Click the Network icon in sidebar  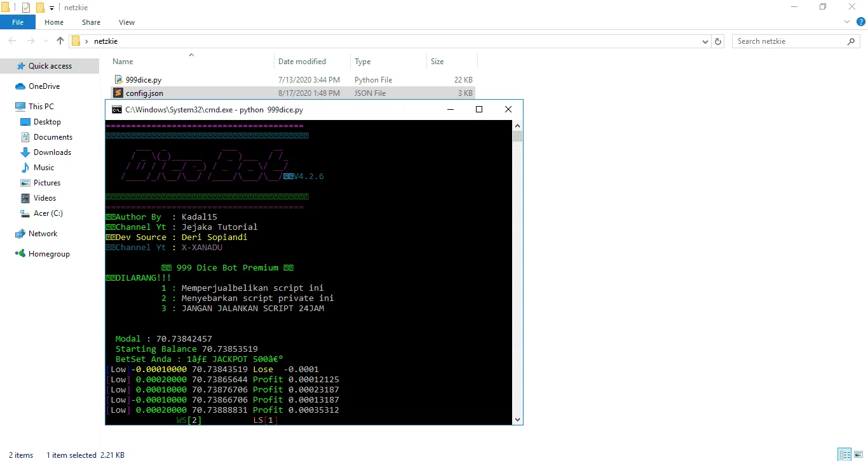20,234
